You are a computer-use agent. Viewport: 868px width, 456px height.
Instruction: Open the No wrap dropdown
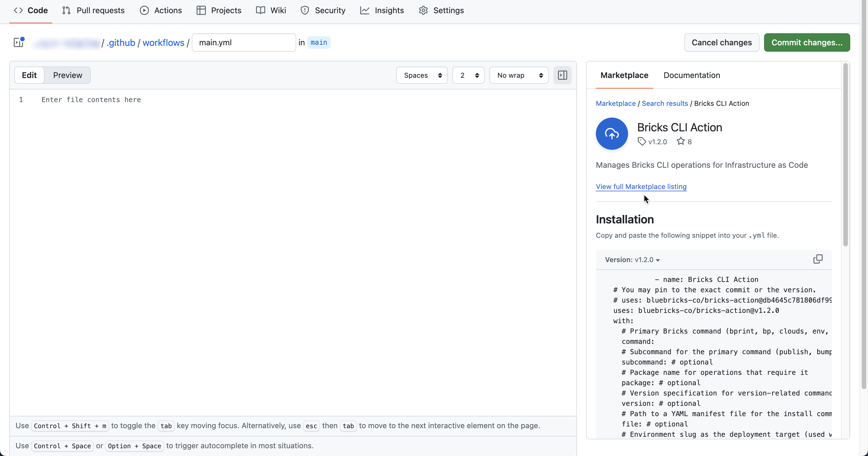click(x=519, y=75)
